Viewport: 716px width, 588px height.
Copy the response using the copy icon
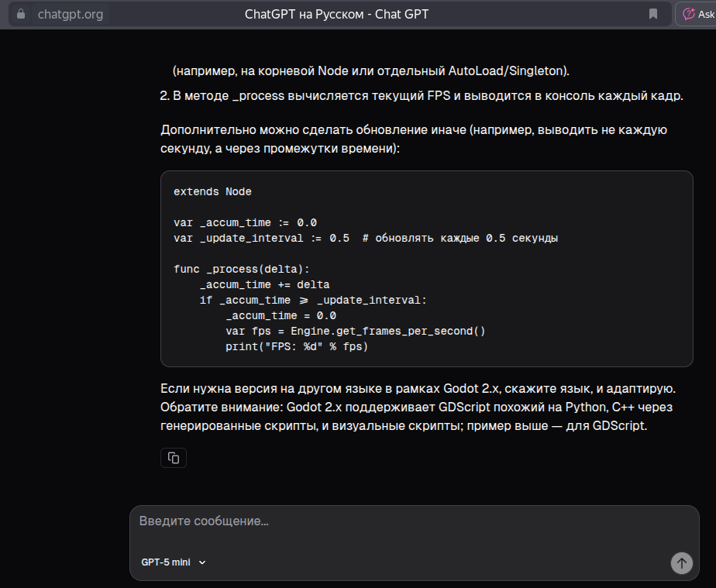point(174,458)
